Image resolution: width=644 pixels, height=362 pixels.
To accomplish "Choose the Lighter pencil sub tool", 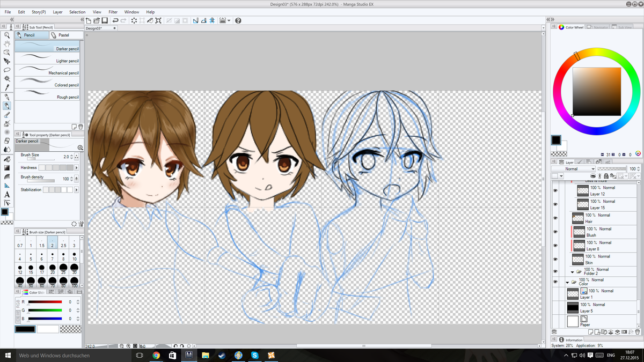I will click(47, 58).
